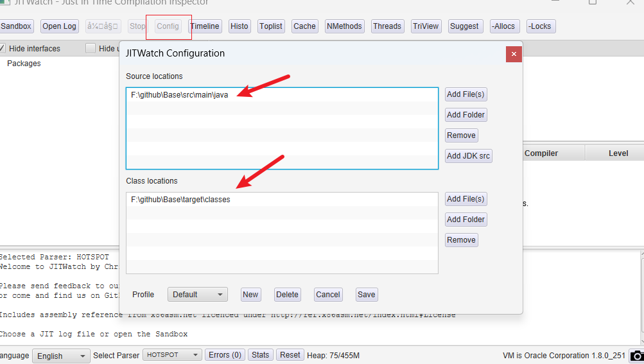Viewport: 644px width, 364px height.
Task: Open the TriView window
Action: (426, 26)
